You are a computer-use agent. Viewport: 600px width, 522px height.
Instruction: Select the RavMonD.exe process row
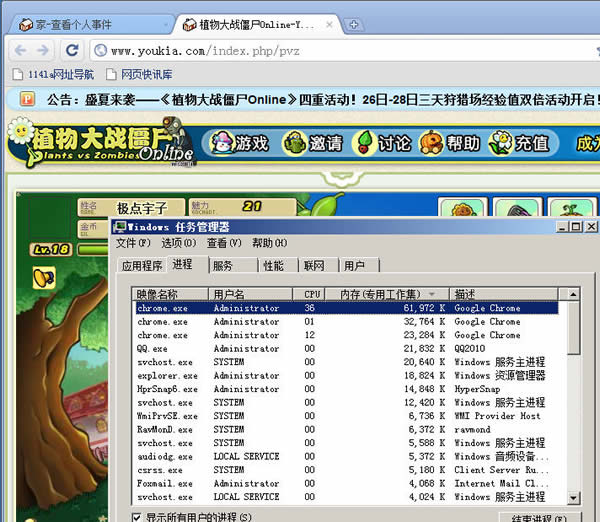click(347, 429)
